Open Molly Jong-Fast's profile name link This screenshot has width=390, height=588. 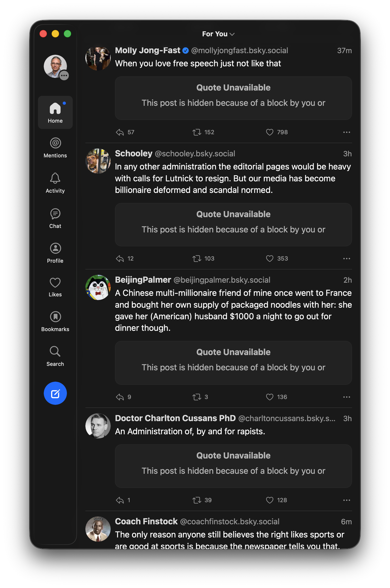coord(148,50)
